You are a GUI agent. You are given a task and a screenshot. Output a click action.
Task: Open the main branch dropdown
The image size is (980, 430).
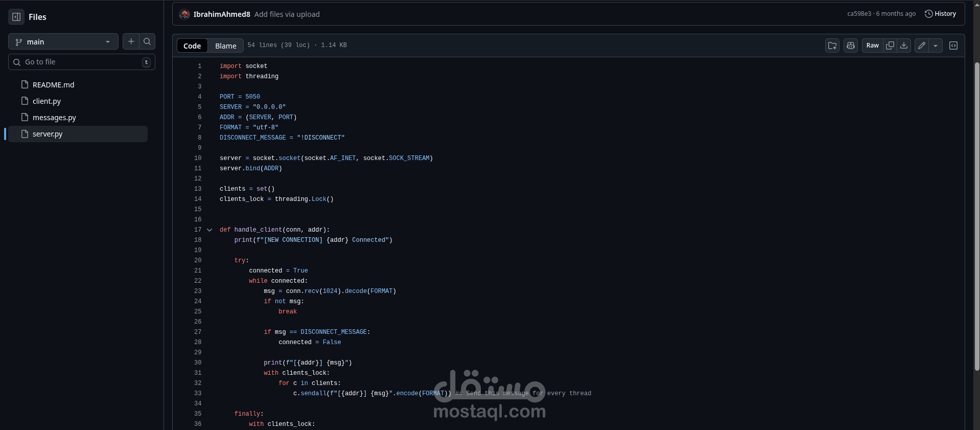[63, 41]
